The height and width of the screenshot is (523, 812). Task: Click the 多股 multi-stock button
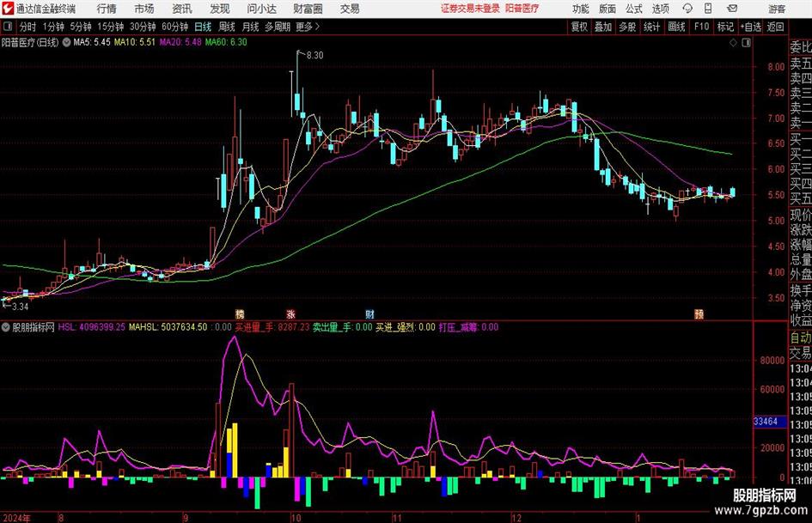coord(627,27)
